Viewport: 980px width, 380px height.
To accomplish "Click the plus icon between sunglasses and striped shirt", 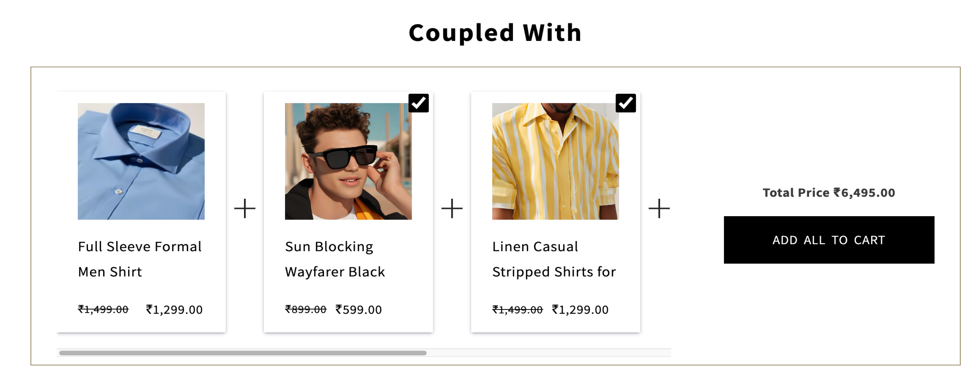I will [452, 208].
